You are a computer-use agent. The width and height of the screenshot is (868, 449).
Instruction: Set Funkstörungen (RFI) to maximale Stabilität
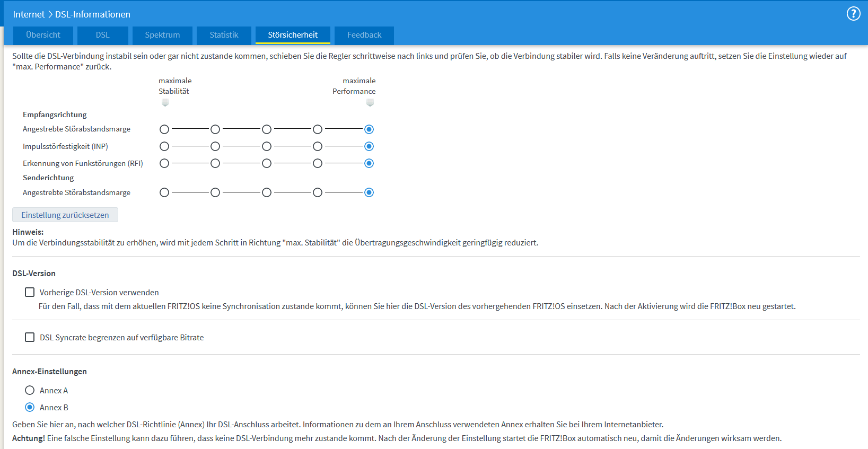164,163
